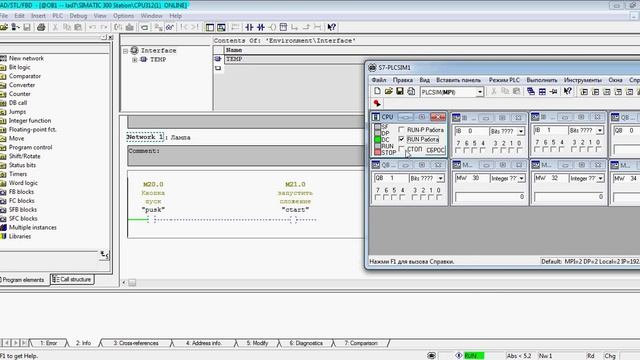Click the Overview panel toggle icon
Screen dimensions: 640x360
pyautogui.click(x=210, y=27)
